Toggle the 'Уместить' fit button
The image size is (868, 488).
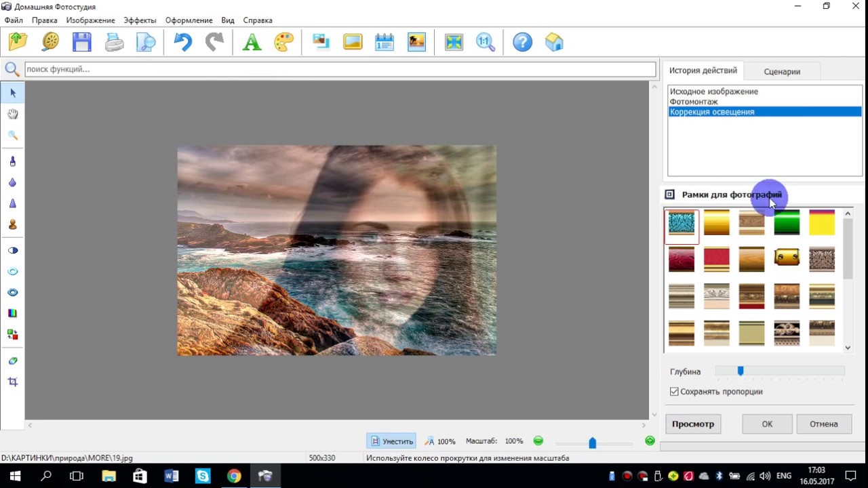coord(391,441)
